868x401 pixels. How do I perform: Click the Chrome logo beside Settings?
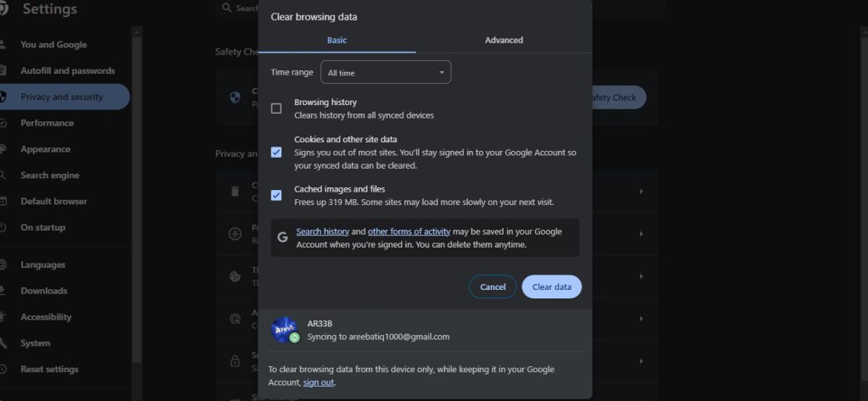tap(3, 8)
